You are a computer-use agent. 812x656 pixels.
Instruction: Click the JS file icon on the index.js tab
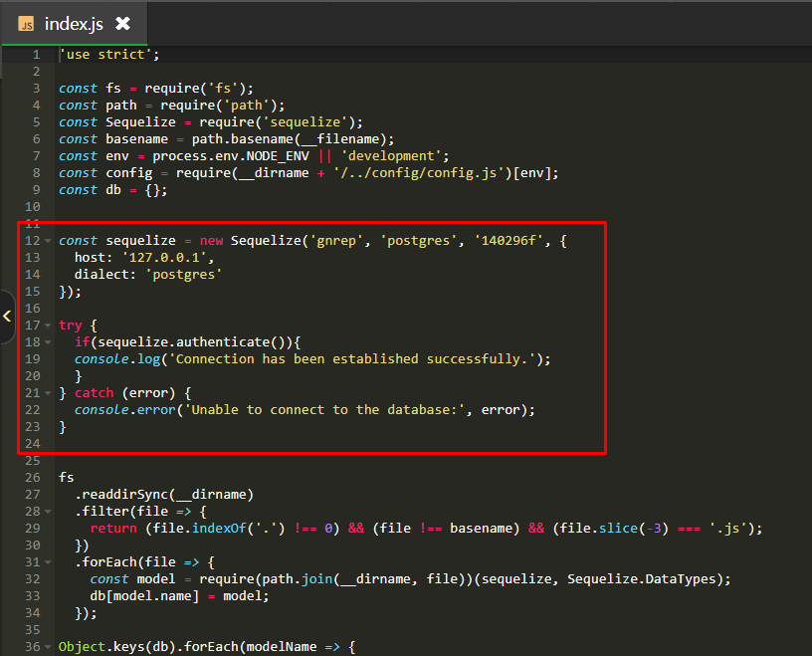click(26, 23)
